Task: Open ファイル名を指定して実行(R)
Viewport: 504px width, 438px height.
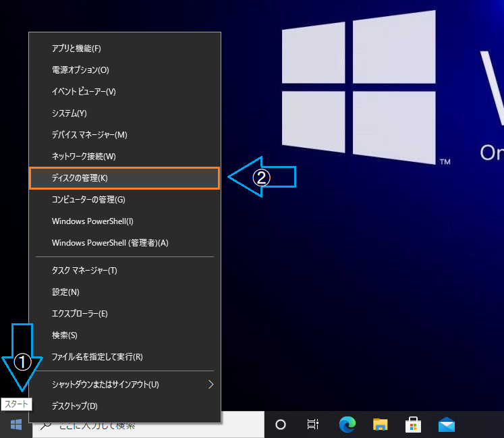Action: pos(125,357)
